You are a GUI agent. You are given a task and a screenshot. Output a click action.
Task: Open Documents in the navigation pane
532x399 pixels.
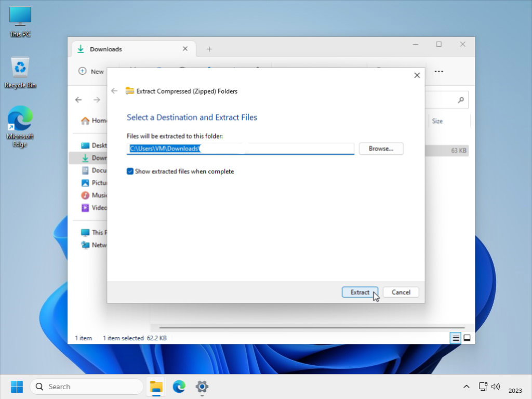(94, 170)
